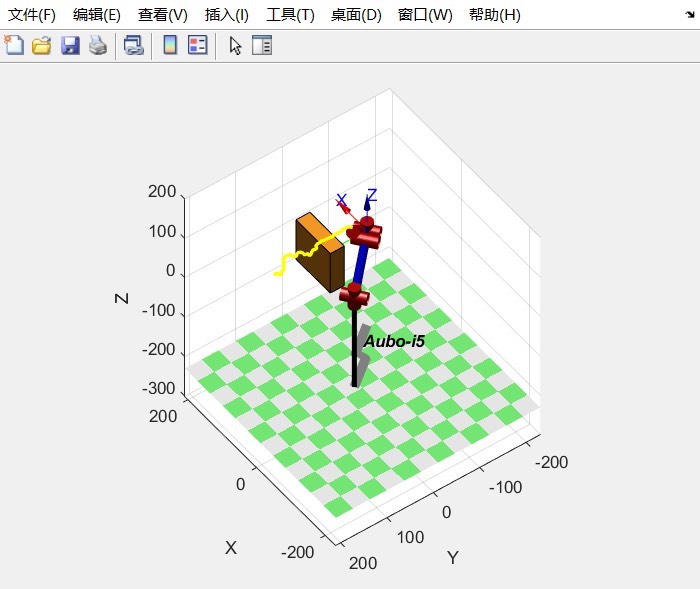This screenshot has height=589, width=700.
Task: Click the orange obstacle box in the plot
Action: (x=320, y=253)
